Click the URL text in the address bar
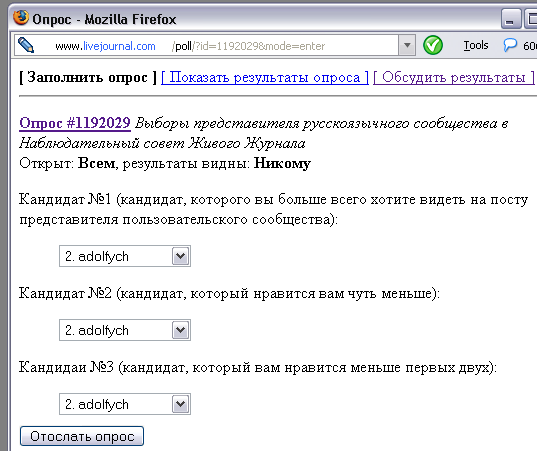Image resolution: width=537 pixels, height=451 pixels. [190, 46]
